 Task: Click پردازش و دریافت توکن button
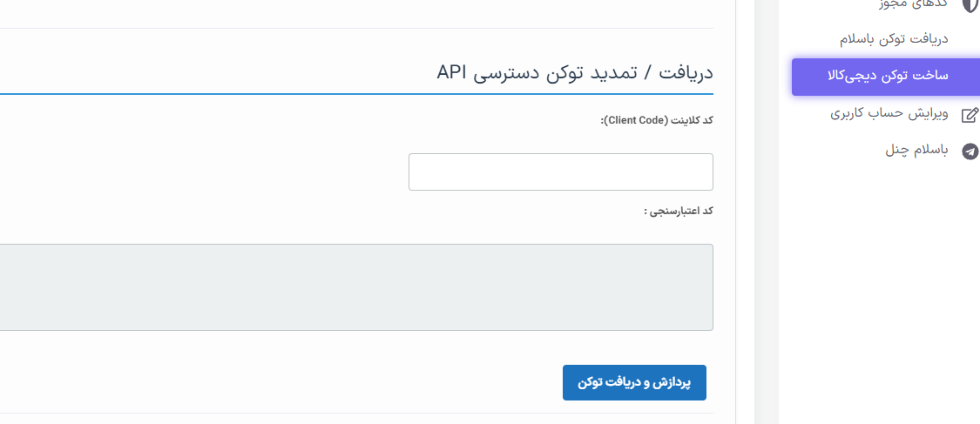click(x=634, y=383)
